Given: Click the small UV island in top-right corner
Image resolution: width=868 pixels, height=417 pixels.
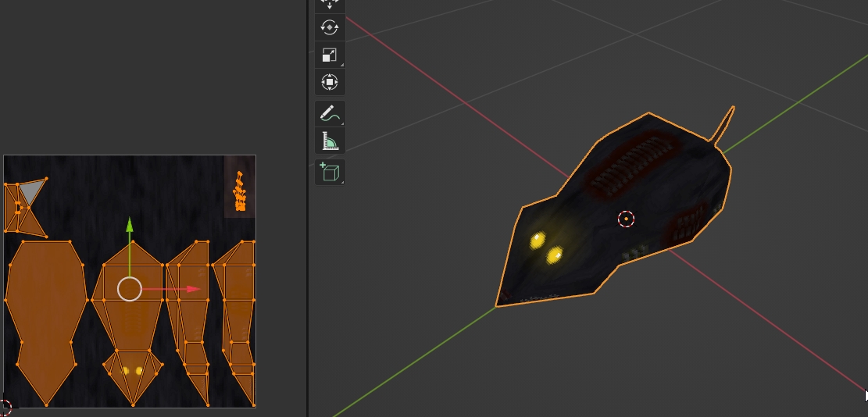Looking at the screenshot, I should tap(240, 192).
